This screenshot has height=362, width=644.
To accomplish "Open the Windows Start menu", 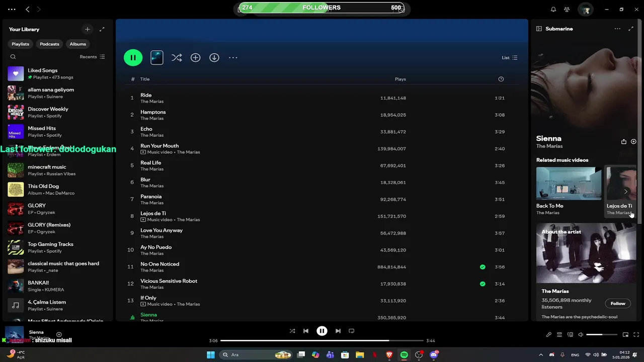I will coord(211,355).
